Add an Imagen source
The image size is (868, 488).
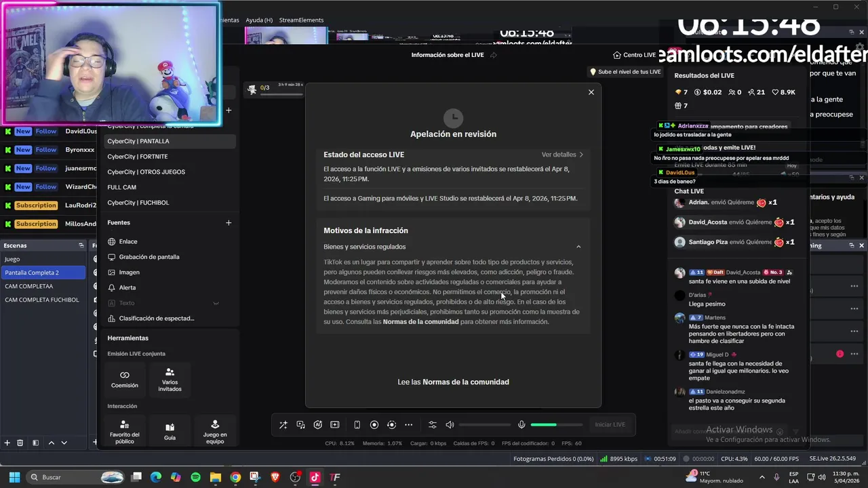[x=123, y=272]
